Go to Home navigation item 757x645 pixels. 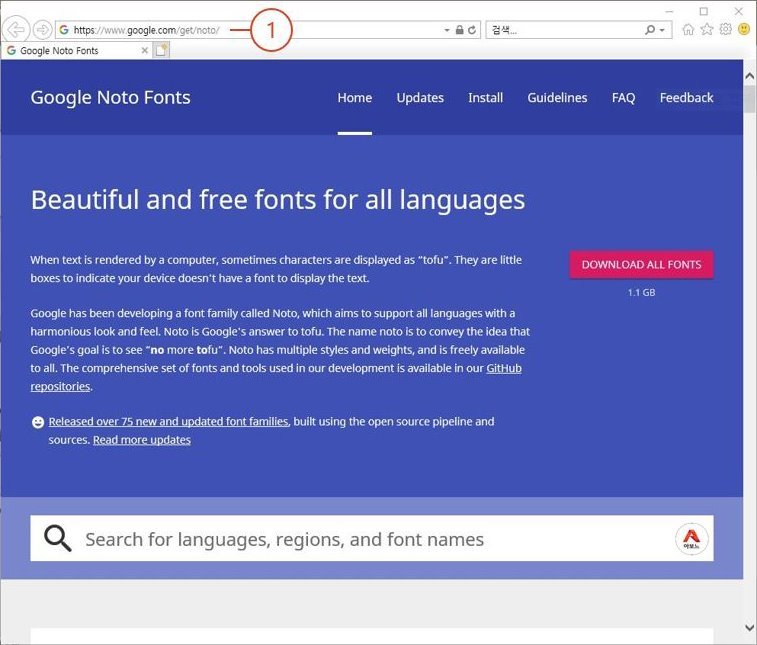(x=355, y=98)
